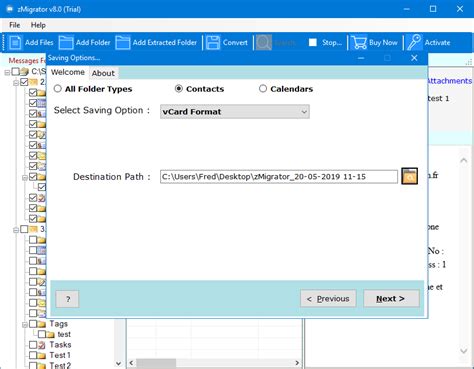
Task: Click the message list horizontal scrollbar thumb
Action: click(x=156, y=363)
